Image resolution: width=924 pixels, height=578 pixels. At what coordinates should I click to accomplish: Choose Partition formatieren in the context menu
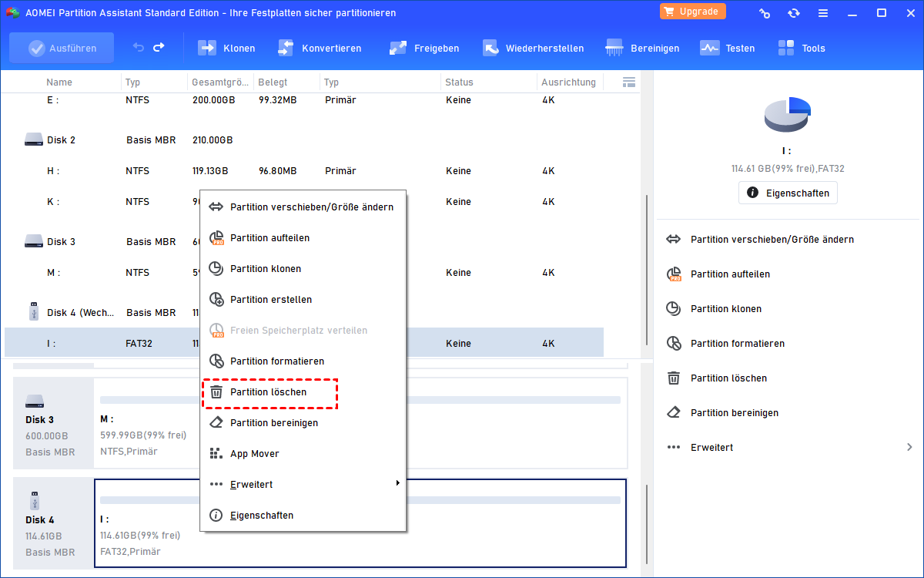pyautogui.click(x=303, y=361)
